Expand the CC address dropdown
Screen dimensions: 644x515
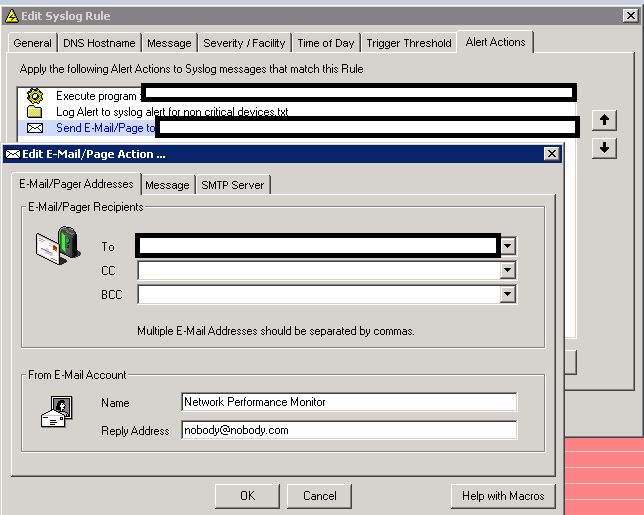[508, 270]
